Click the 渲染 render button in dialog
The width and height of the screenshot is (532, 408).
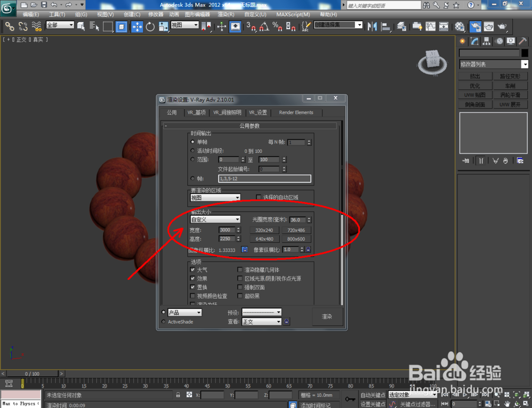coord(327,316)
